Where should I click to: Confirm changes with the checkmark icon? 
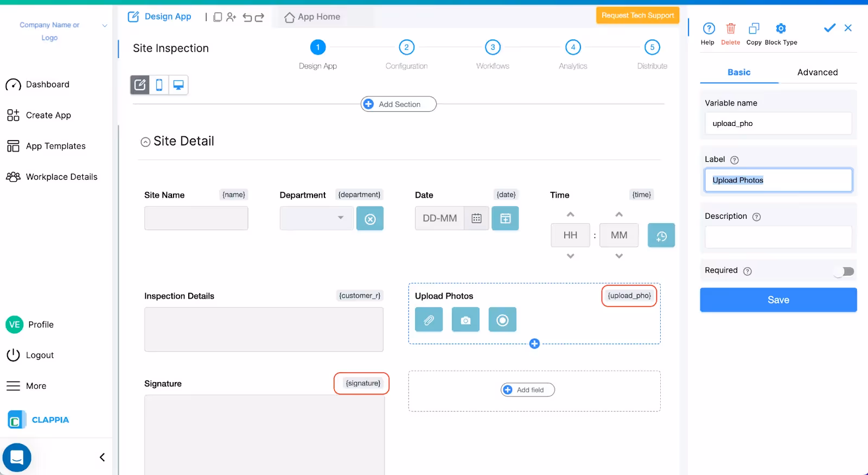coord(829,28)
